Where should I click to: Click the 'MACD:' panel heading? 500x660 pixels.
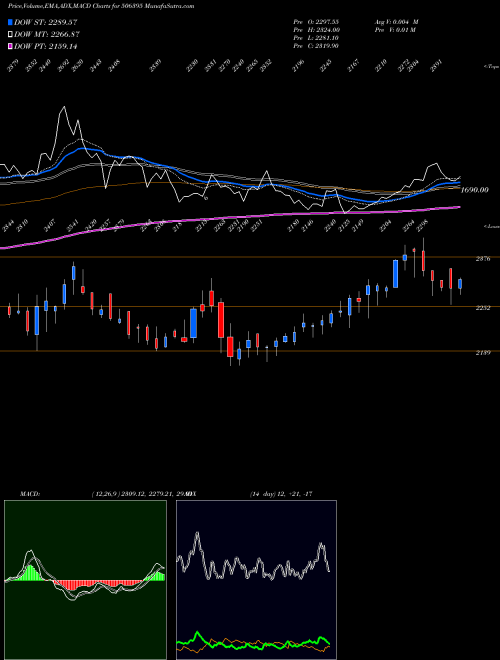[x=30, y=494]
